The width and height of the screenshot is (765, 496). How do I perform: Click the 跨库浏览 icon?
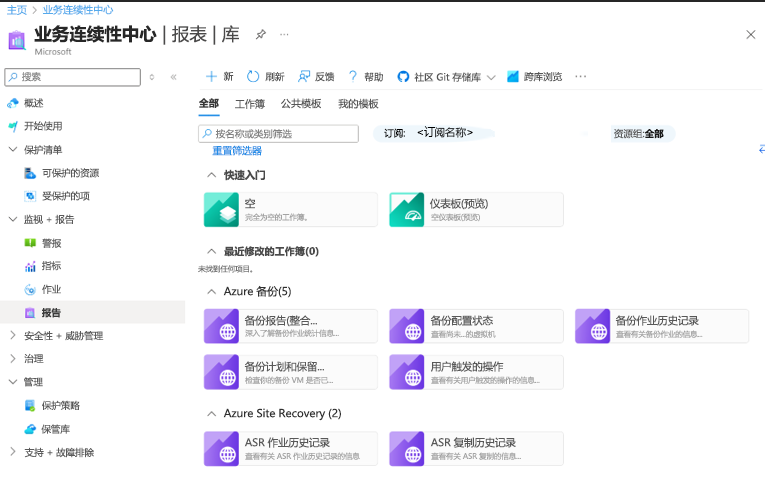[513, 77]
